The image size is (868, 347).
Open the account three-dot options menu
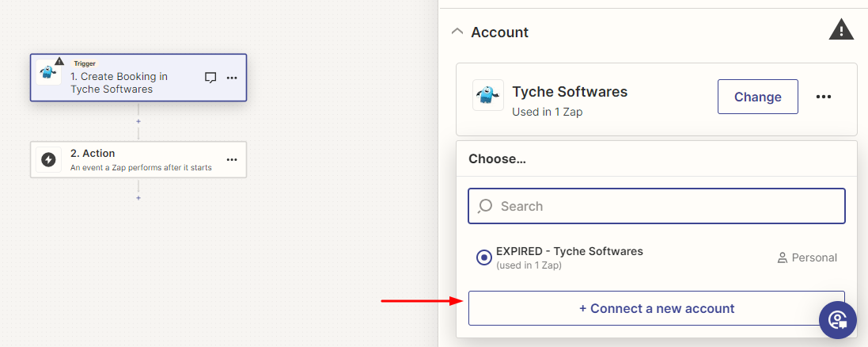click(x=824, y=97)
